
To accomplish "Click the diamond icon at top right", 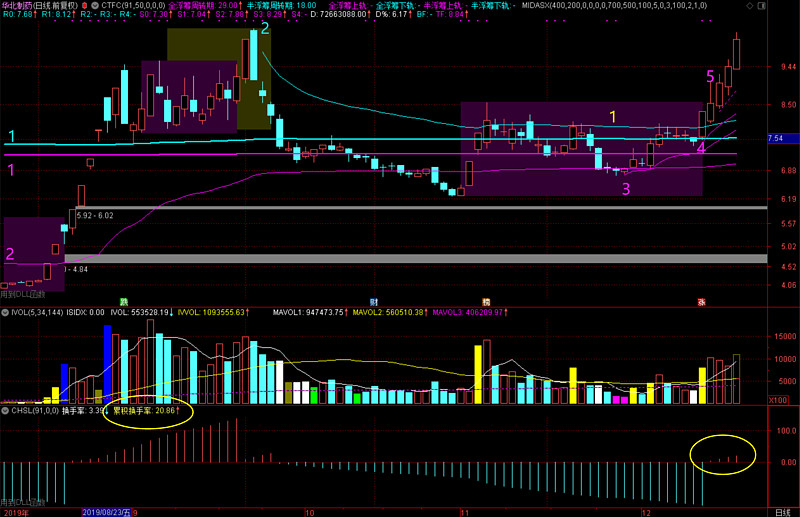I will pyautogui.click(x=749, y=6).
